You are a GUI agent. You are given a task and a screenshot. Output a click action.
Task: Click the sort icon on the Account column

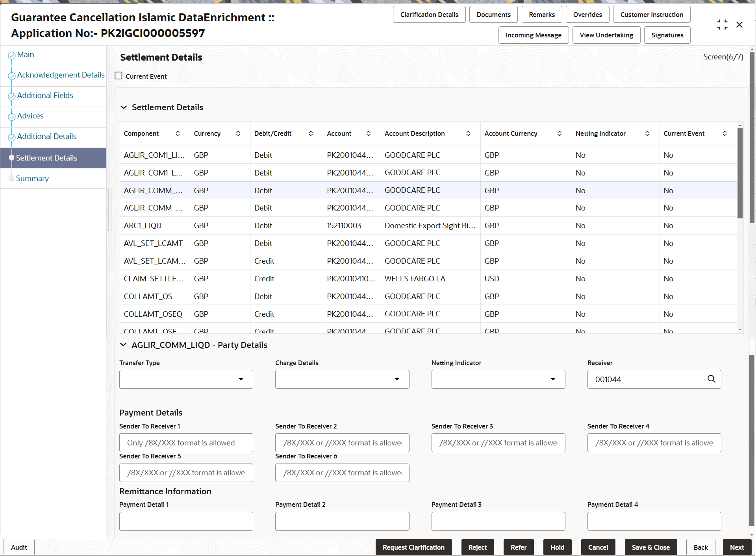tap(369, 133)
